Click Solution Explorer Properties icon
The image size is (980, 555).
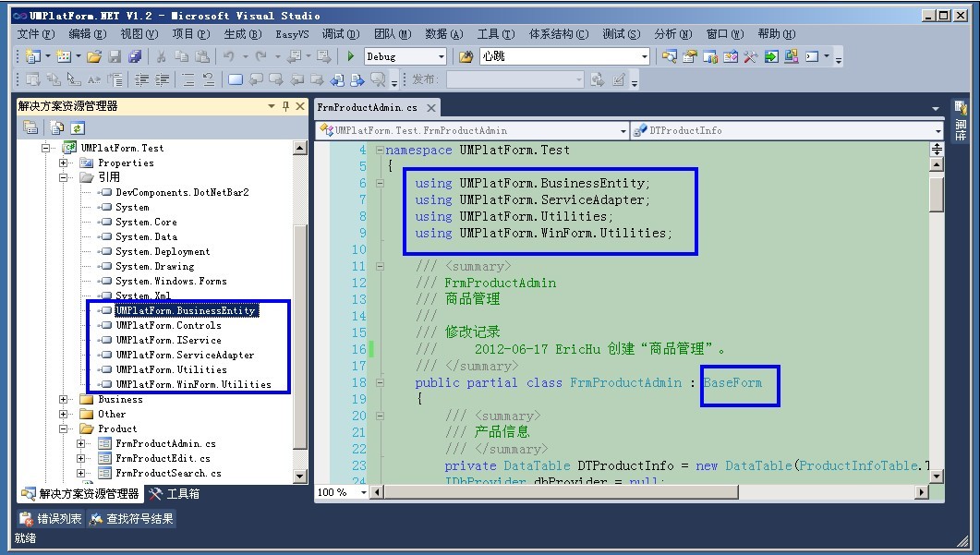[30, 128]
